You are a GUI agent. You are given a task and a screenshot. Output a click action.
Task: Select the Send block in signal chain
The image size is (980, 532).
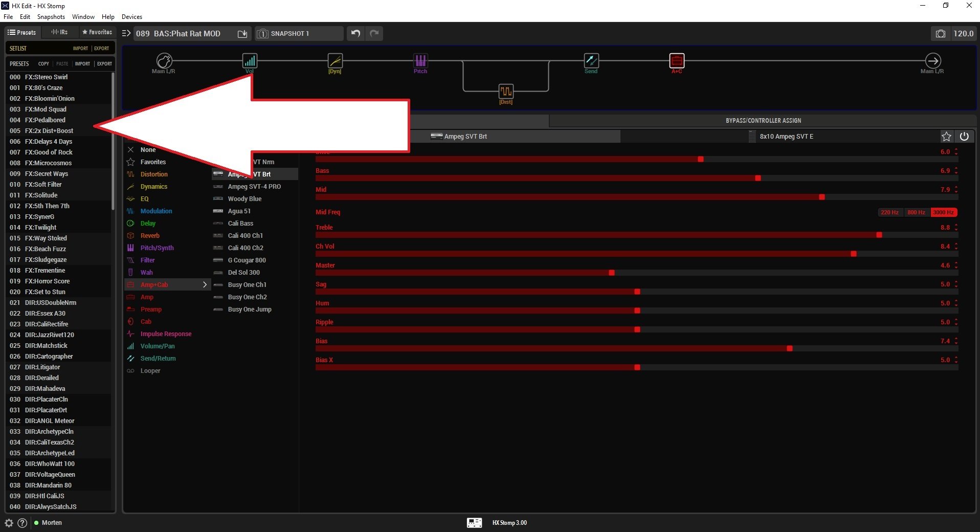click(591, 61)
